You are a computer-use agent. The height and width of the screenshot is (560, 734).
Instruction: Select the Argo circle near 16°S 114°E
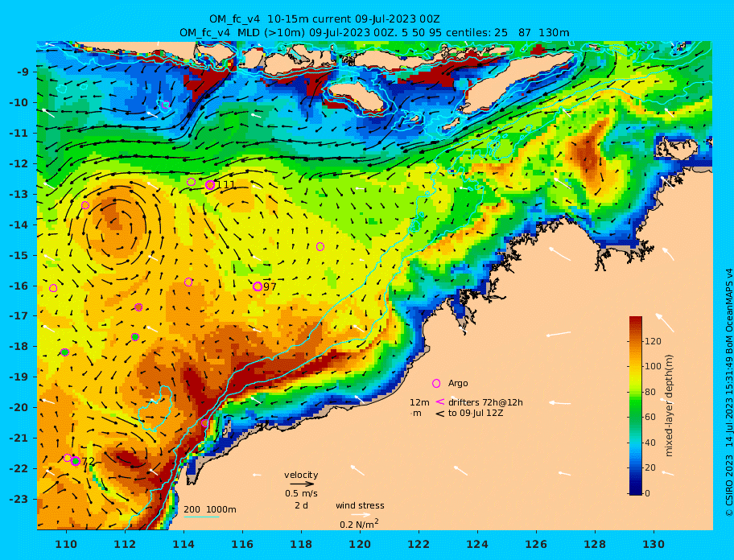tap(188, 282)
